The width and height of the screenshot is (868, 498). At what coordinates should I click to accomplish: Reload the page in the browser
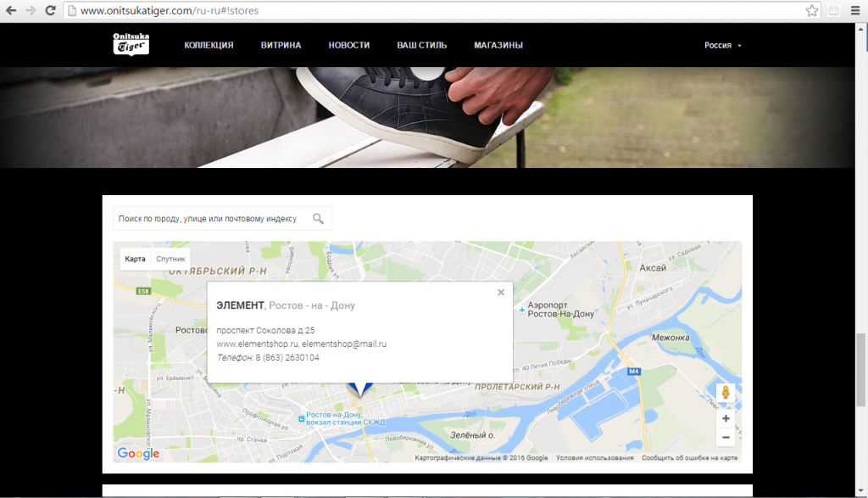(x=51, y=11)
